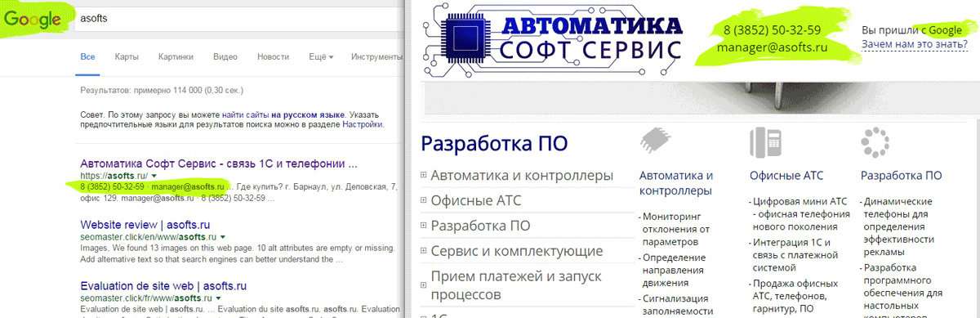The height and width of the screenshot is (318, 980).
Task: Click Зачем нам это знать? link
Action: (915, 44)
